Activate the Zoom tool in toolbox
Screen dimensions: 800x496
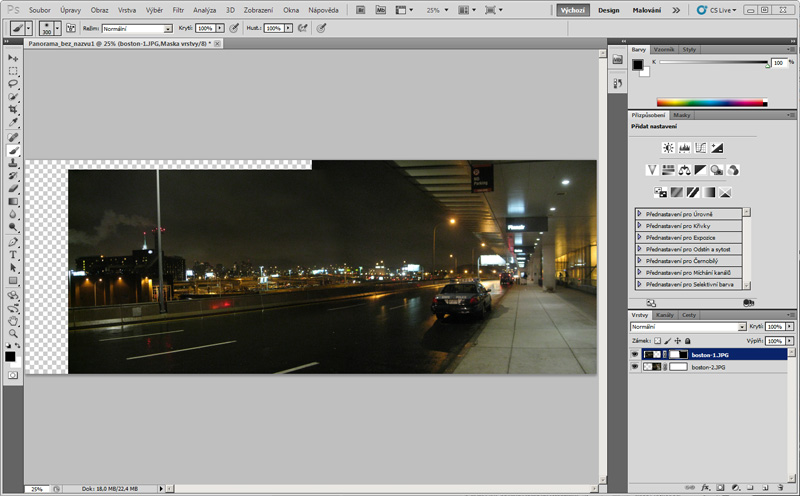pos(14,333)
